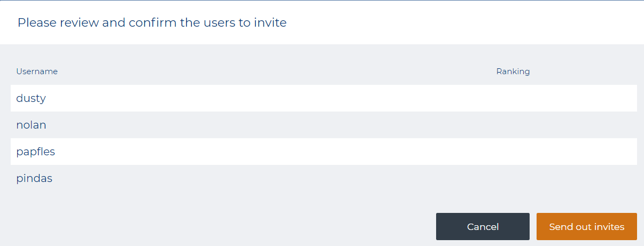Click the middle of the nolan row
The height and width of the screenshot is (246, 644).
(x=323, y=125)
